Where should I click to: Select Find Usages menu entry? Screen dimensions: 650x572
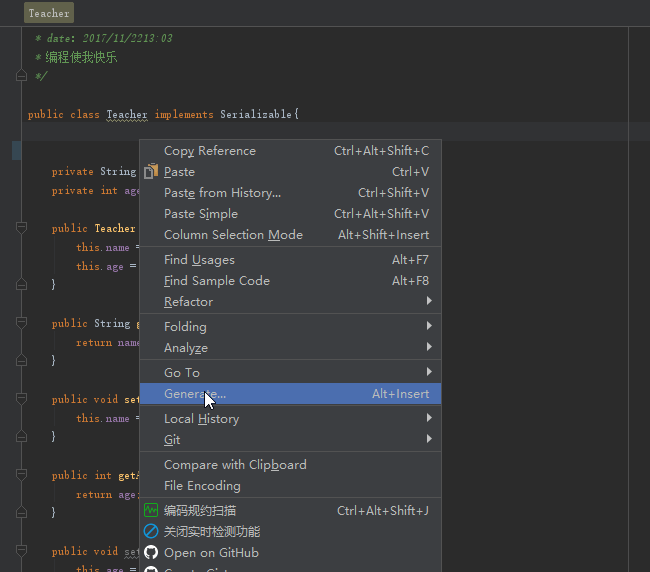290,260
